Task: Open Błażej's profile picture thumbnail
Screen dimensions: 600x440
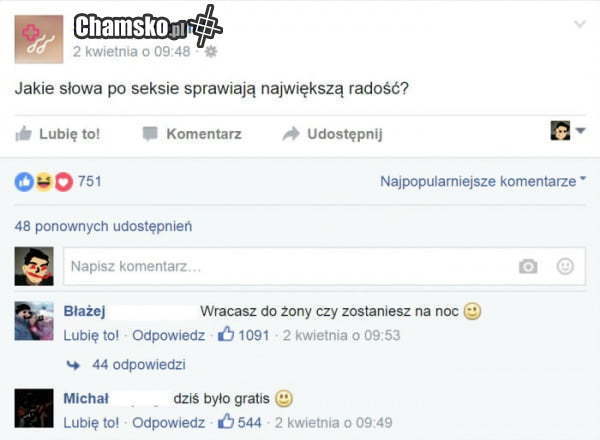Action: (34, 321)
